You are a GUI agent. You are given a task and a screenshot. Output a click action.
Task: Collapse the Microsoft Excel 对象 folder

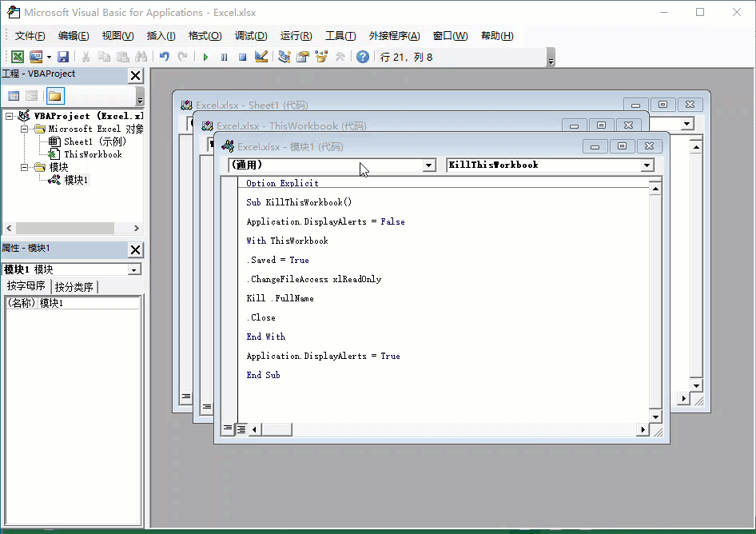click(24, 129)
